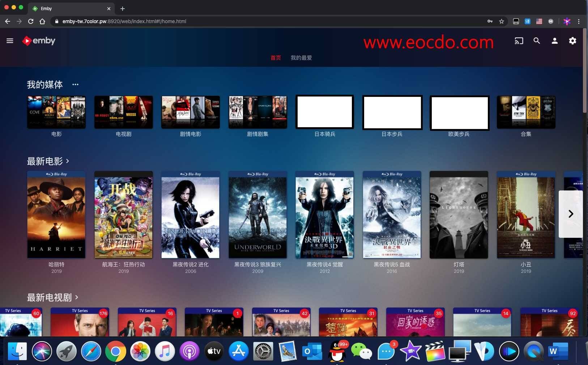
Task: Launch Siri from the Dock
Action: click(x=42, y=351)
